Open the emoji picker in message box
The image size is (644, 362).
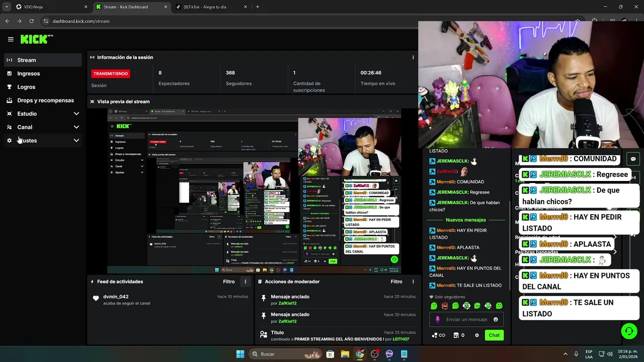point(496,319)
